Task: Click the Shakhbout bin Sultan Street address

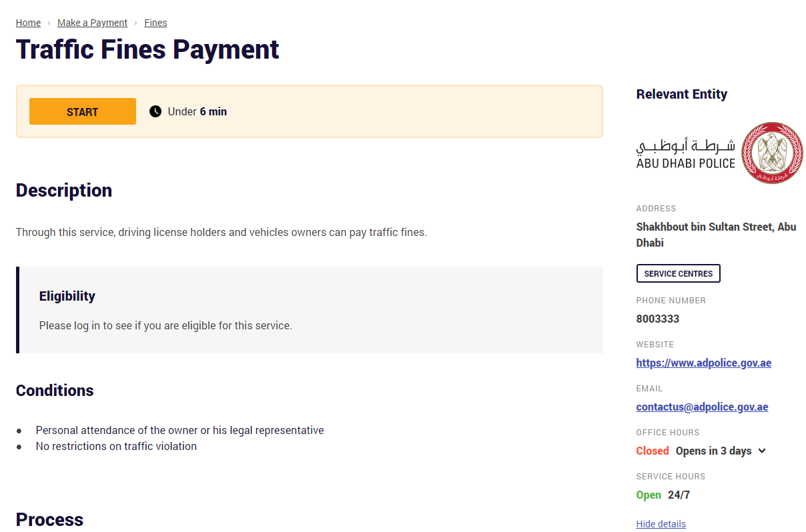Action: pos(716,235)
